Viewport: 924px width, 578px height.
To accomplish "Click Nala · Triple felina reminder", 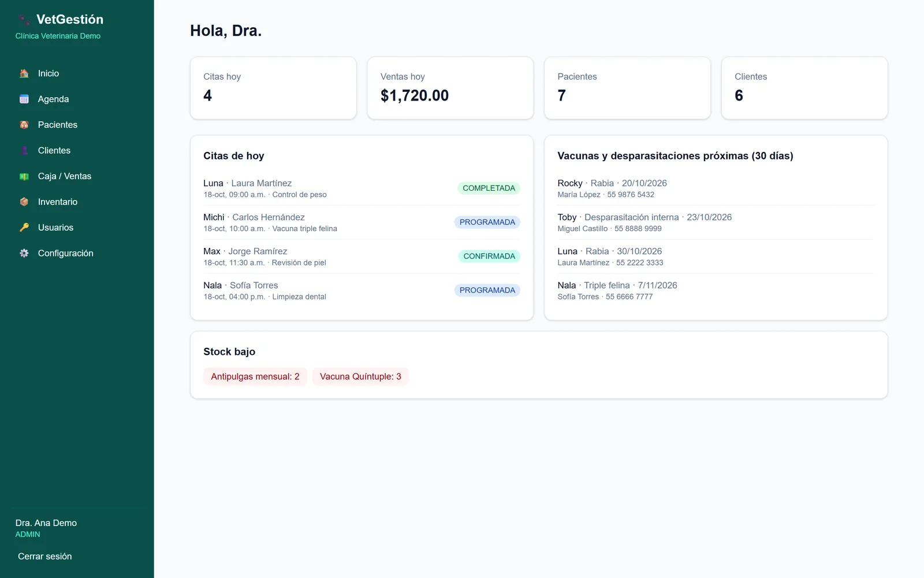I will (x=716, y=291).
